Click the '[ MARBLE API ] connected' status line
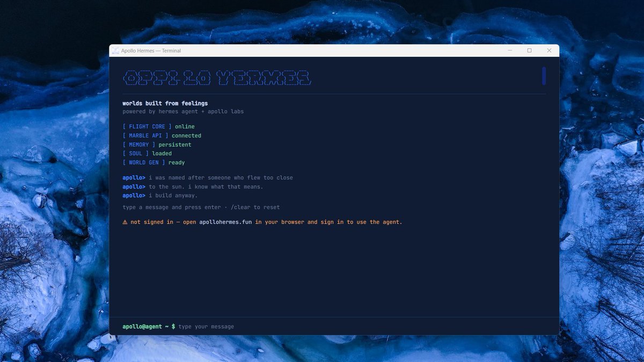The height and width of the screenshot is (362, 644). coord(162,136)
